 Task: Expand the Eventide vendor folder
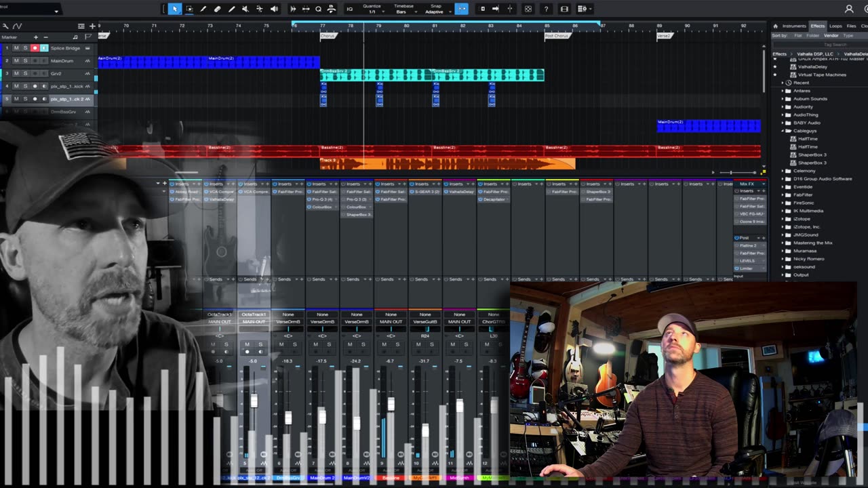click(x=783, y=186)
